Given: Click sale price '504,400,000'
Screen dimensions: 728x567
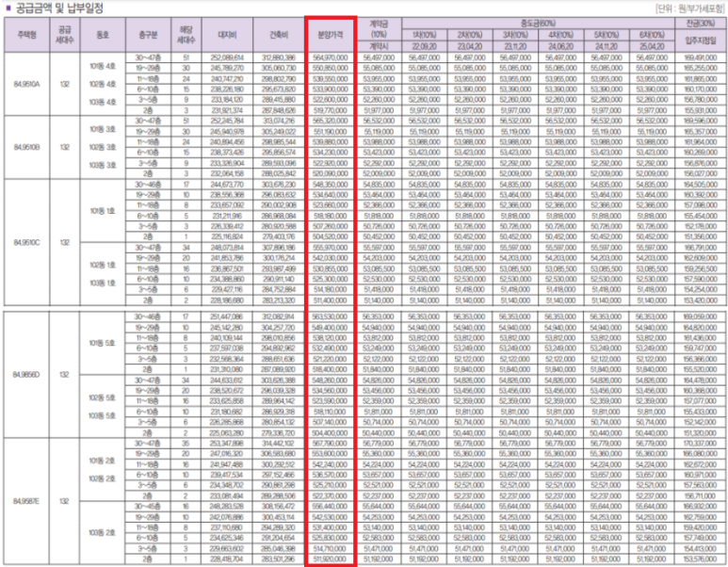Looking at the screenshot, I should [330, 433].
